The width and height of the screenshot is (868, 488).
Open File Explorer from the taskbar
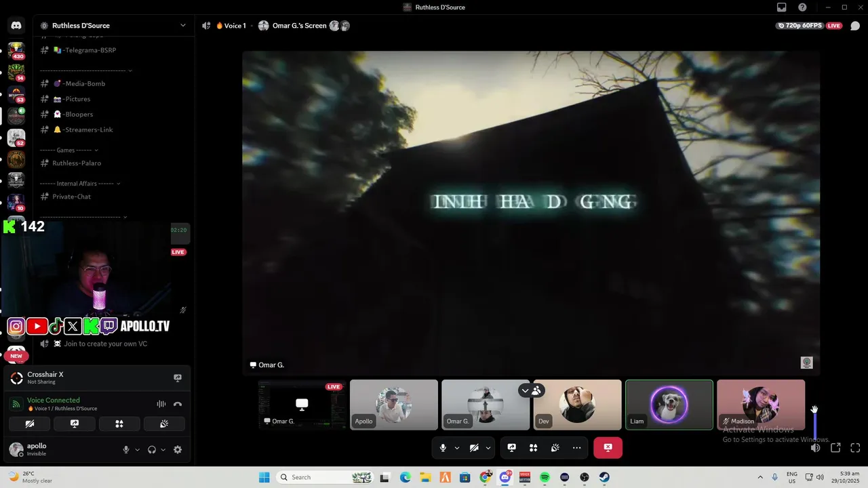click(425, 477)
